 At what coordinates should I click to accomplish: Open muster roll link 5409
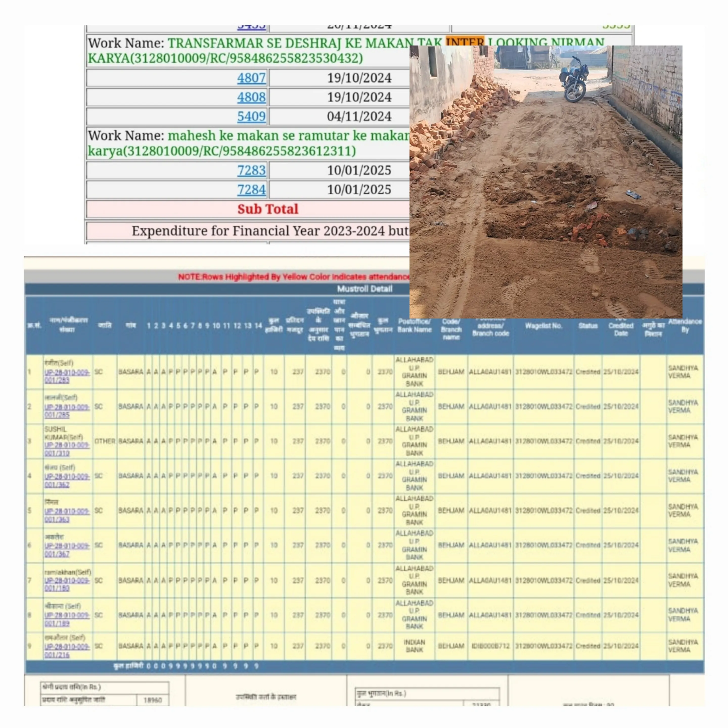coord(251,117)
